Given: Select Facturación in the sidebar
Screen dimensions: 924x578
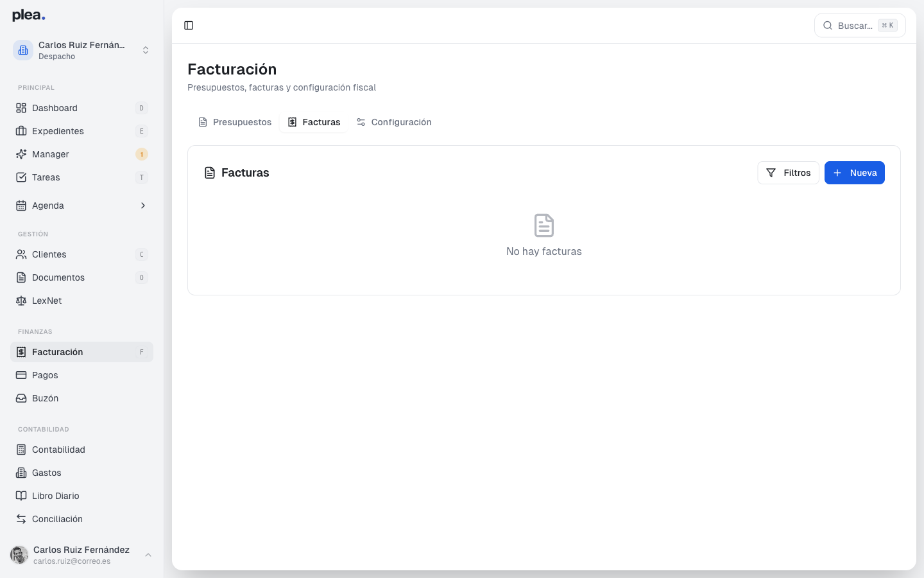Looking at the screenshot, I should pos(81,352).
